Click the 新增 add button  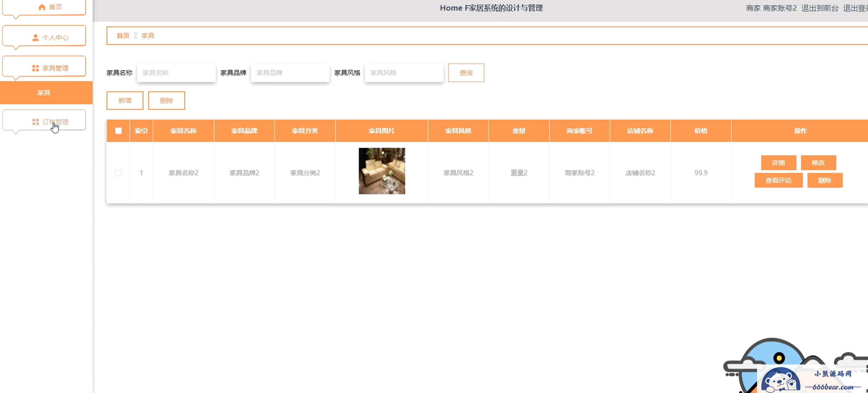click(x=125, y=101)
